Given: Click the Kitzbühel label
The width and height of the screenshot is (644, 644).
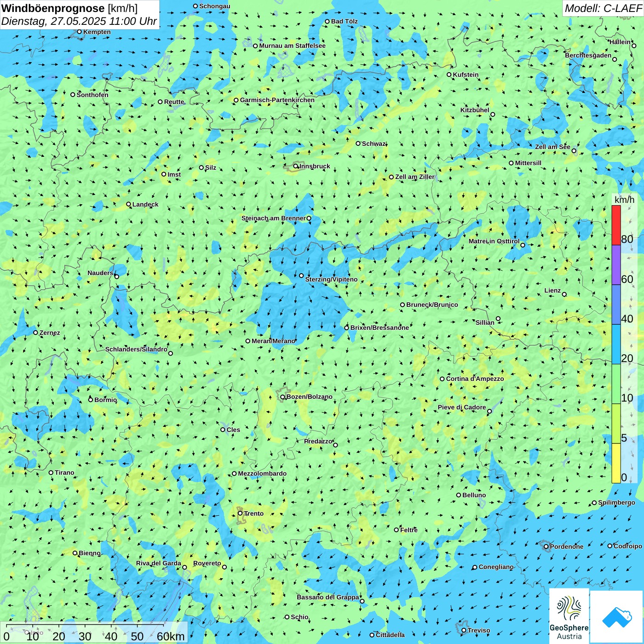Looking at the screenshot, I should (475, 110).
